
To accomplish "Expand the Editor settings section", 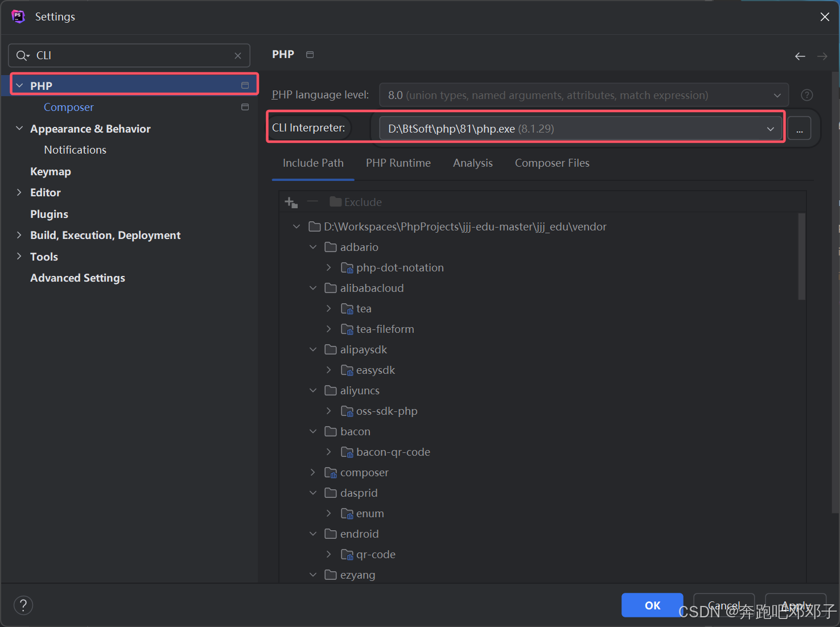I will coord(19,192).
